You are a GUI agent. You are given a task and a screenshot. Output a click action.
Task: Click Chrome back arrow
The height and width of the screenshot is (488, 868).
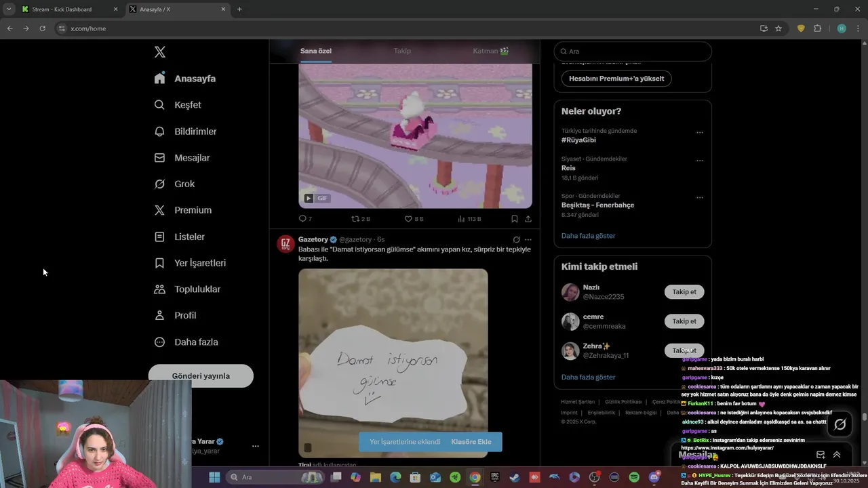pyautogui.click(x=9, y=28)
